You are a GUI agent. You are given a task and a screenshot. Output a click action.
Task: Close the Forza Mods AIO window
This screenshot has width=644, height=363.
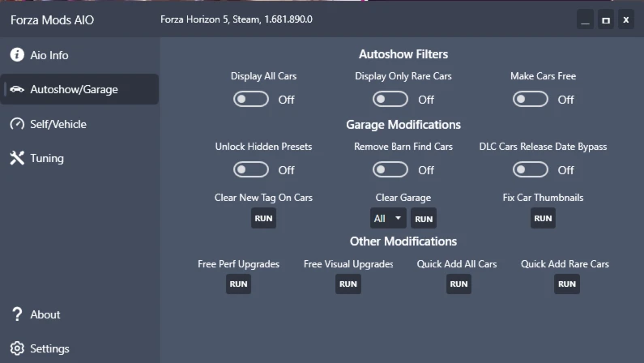point(626,19)
